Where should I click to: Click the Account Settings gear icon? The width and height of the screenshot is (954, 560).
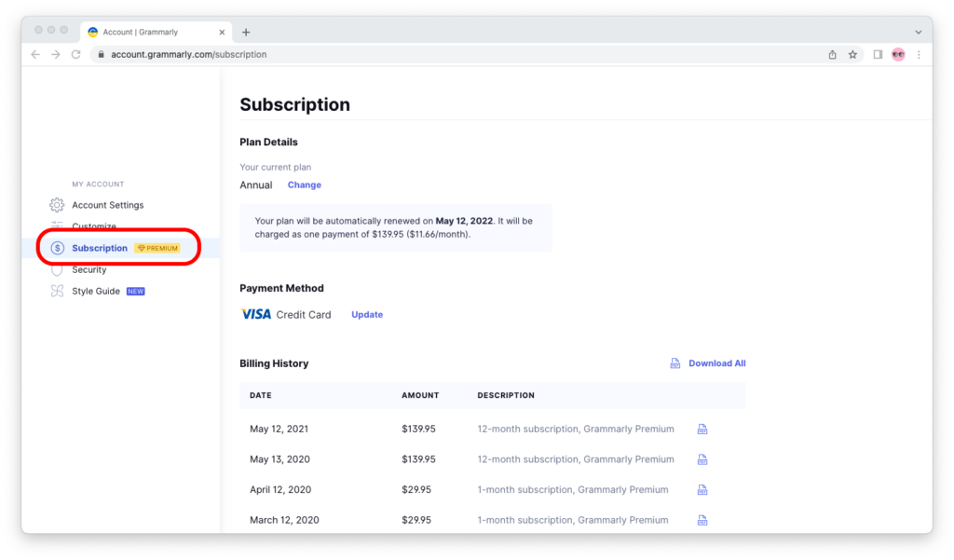(x=57, y=205)
